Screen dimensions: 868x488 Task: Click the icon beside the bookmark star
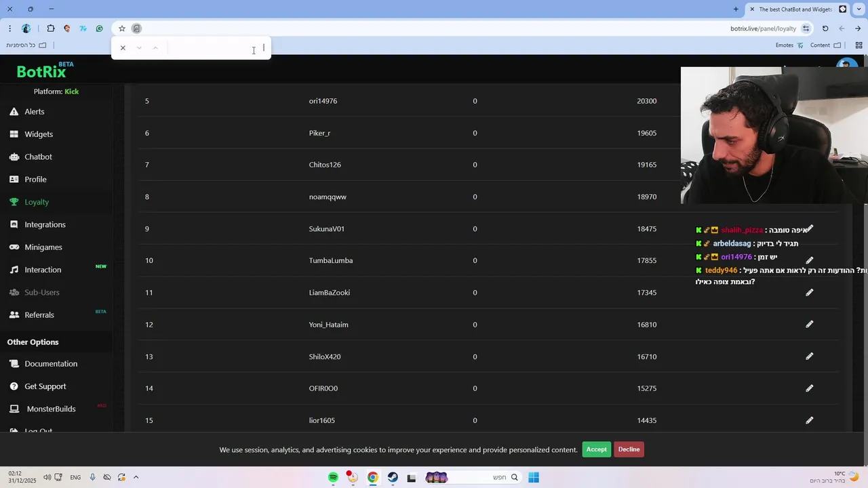coord(136,28)
